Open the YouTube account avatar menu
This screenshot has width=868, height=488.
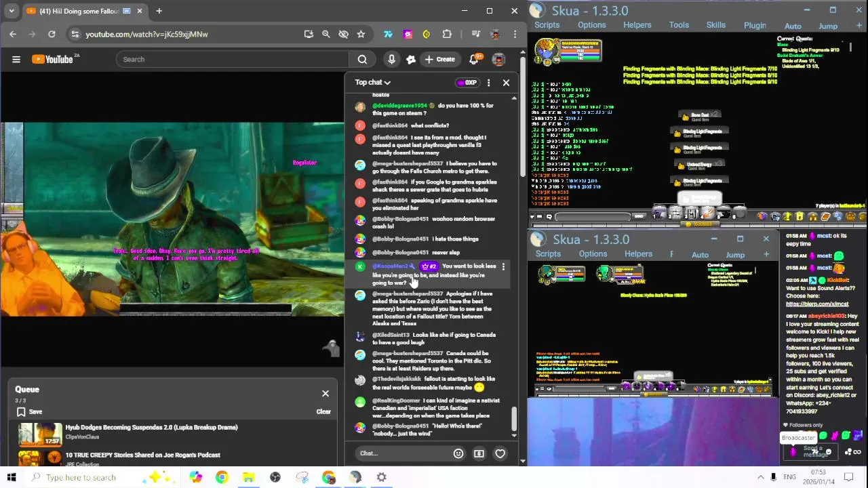coord(498,60)
